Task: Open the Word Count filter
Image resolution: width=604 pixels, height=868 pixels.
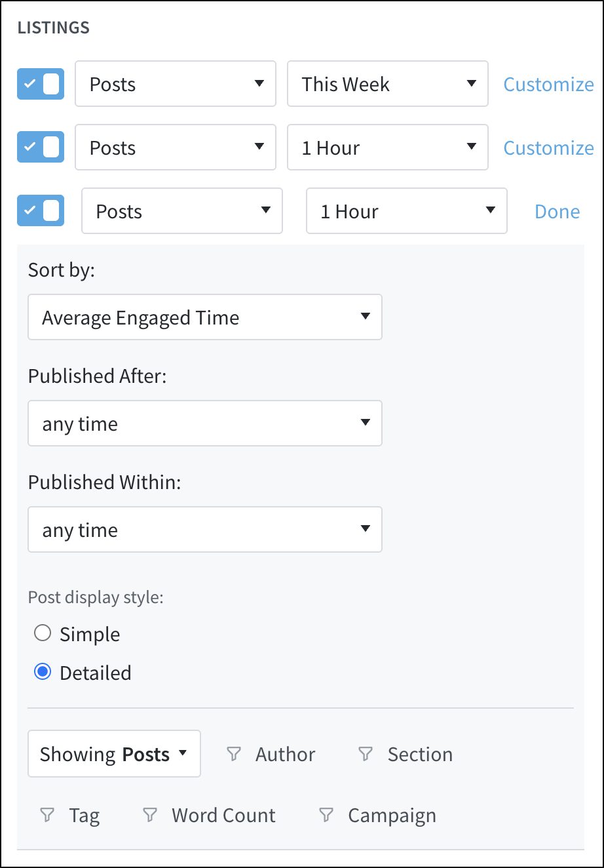Action: click(x=151, y=815)
